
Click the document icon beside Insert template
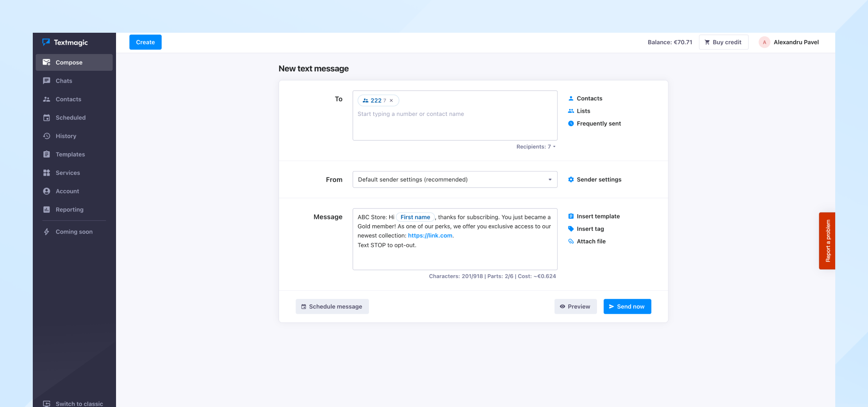(x=571, y=216)
